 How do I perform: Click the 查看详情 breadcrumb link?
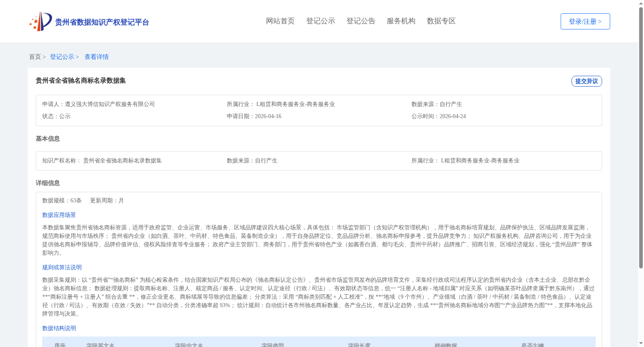point(97,57)
